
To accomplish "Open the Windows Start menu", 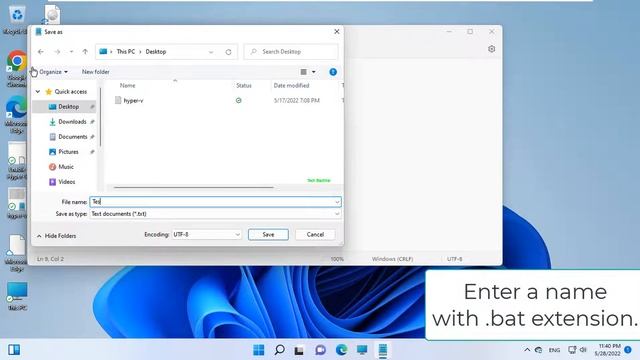I will click(258, 350).
